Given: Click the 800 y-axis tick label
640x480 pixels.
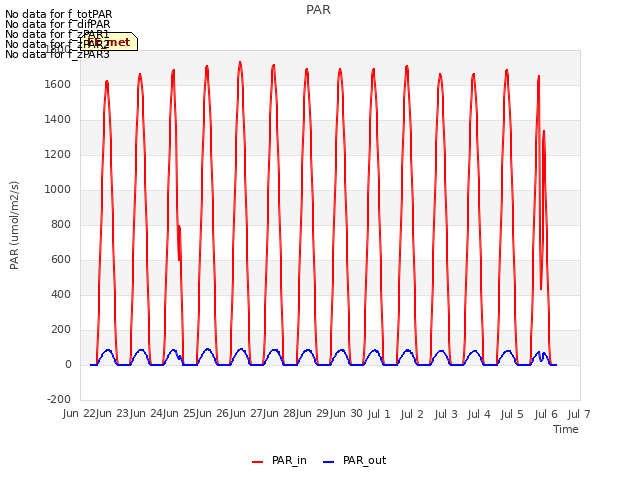Looking at the screenshot, I should (x=61, y=224).
